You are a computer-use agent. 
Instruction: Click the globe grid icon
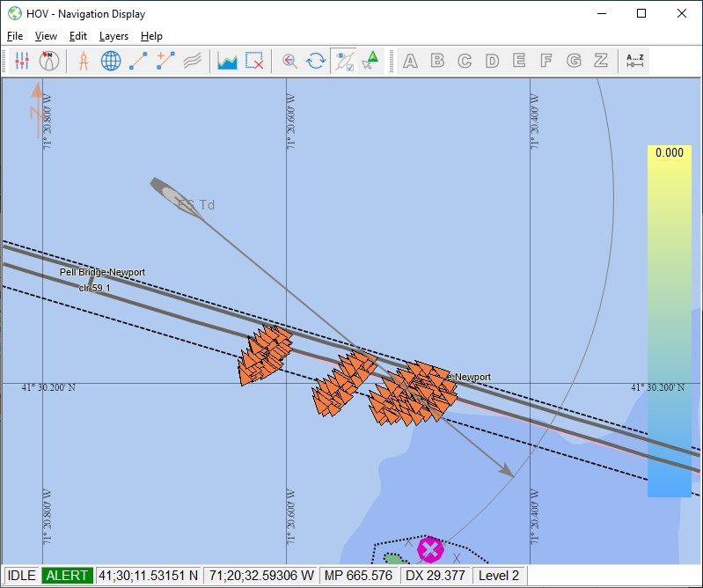111,61
